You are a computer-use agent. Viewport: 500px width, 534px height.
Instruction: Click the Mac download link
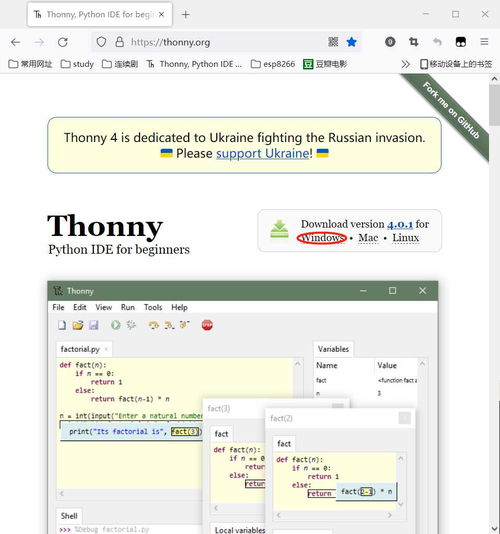pyautogui.click(x=368, y=238)
